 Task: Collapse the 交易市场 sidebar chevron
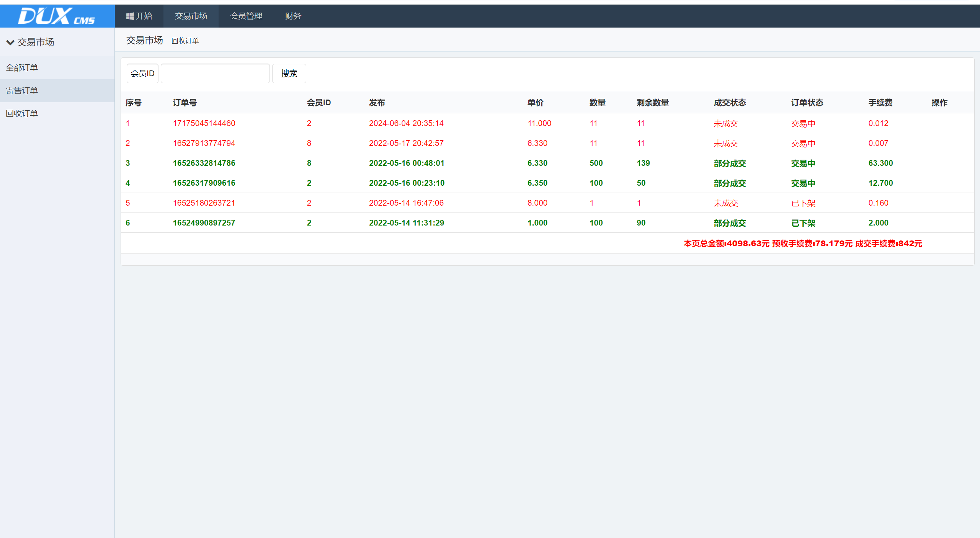pos(10,43)
